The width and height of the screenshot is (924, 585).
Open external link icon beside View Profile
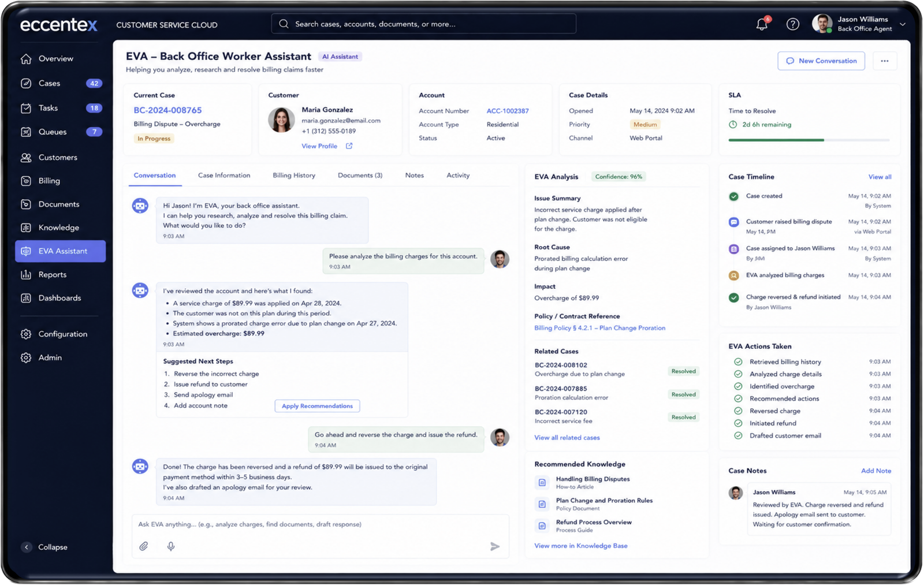click(x=349, y=146)
